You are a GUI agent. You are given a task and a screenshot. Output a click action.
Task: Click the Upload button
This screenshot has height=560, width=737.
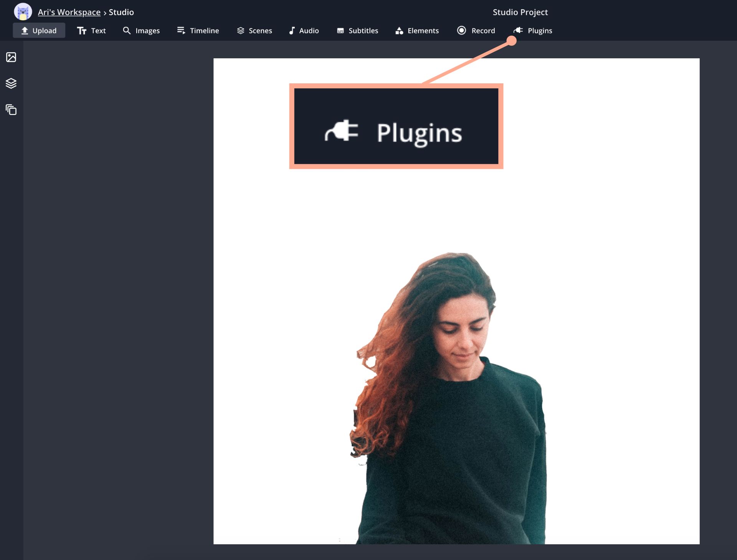point(39,30)
